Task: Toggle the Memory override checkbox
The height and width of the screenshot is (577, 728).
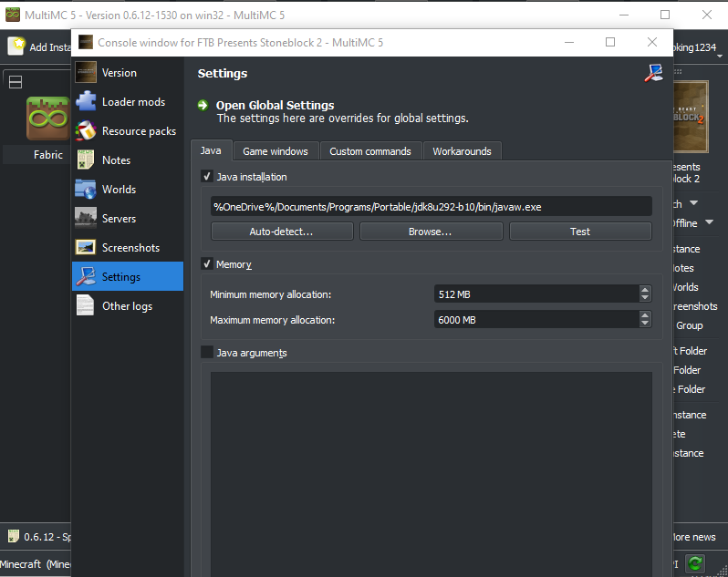Action: point(206,264)
